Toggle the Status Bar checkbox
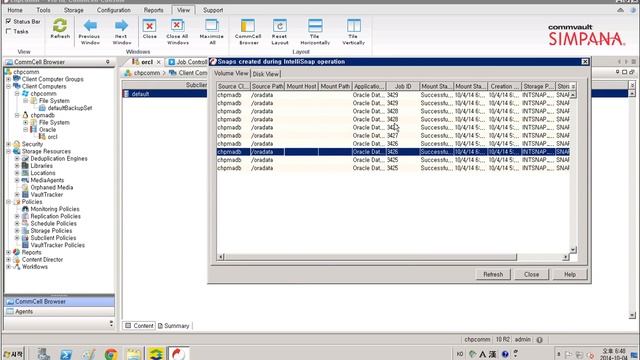This screenshot has width=640, height=360. [9, 21]
